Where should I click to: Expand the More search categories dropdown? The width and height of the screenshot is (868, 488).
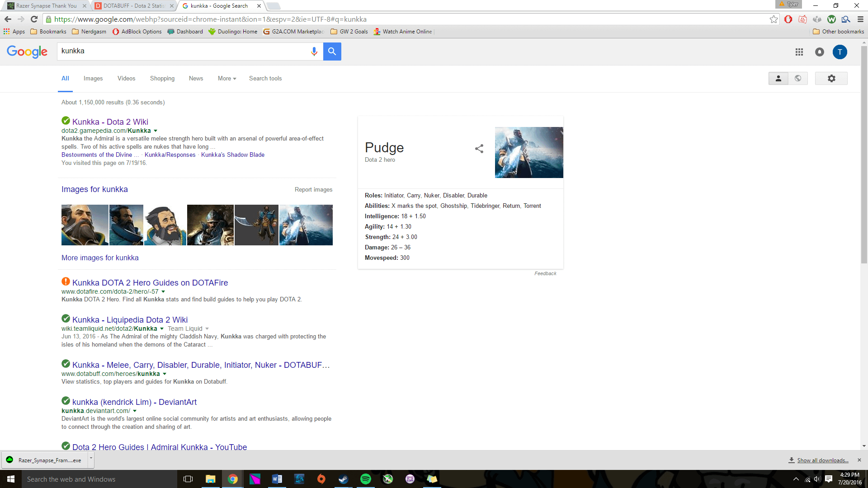pos(227,78)
